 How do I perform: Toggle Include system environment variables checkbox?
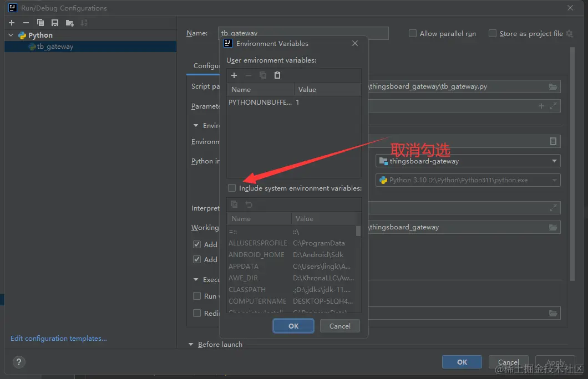232,188
